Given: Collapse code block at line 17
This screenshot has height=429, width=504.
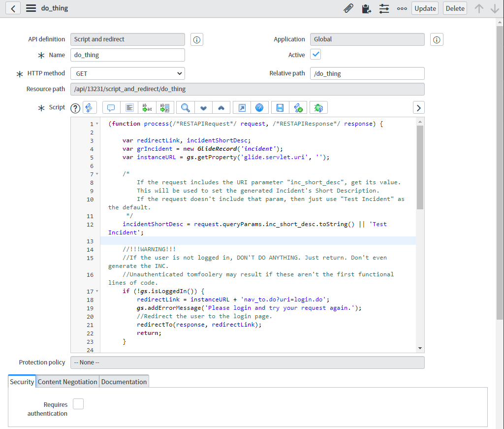Looking at the screenshot, I should tap(97, 292).
